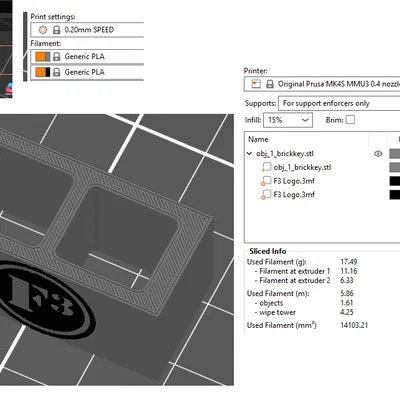Click the printer preset icon beside Original Prusa
This screenshot has width=400, height=400.
[256, 84]
